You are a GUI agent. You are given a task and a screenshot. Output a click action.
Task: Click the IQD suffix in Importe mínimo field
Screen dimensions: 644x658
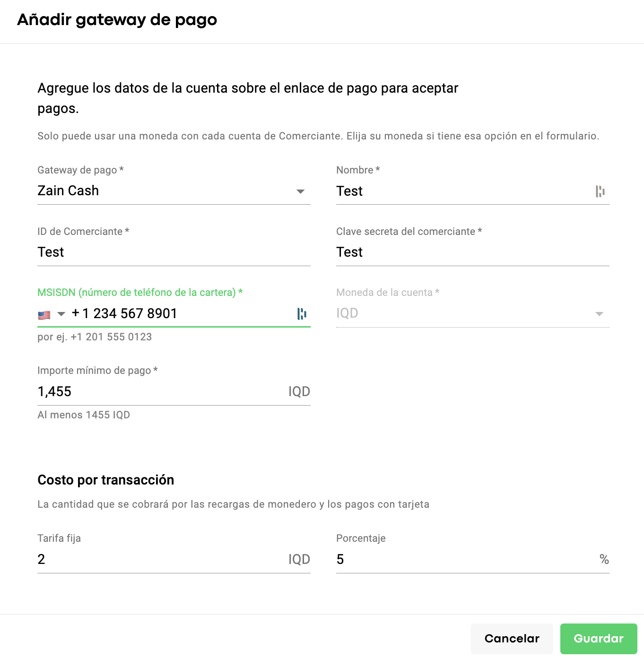point(299,392)
